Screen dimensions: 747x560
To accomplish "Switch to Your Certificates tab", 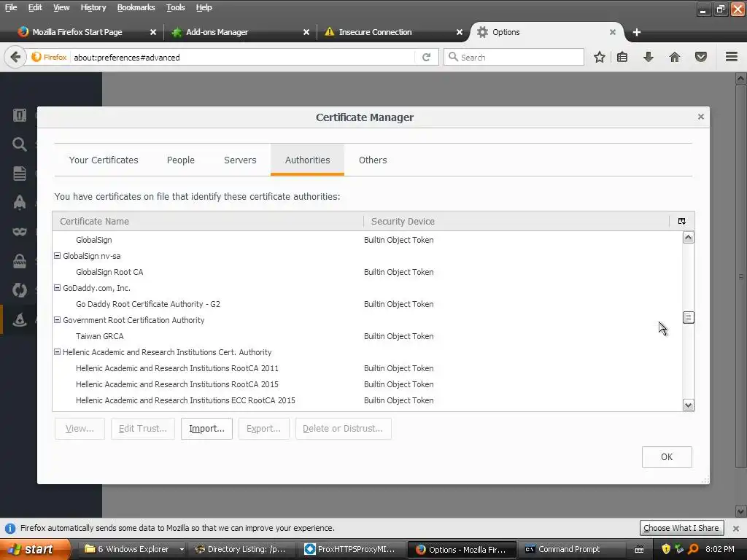I will tap(104, 160).
